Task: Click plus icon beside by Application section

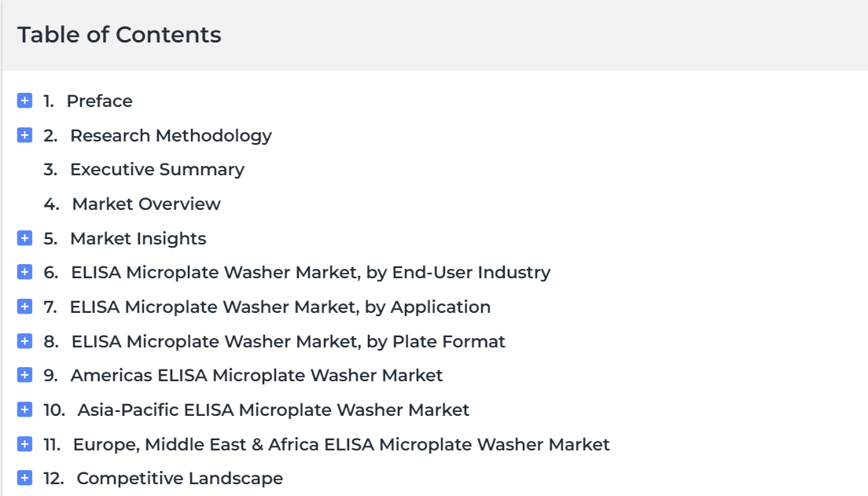Action: (24, 306)
